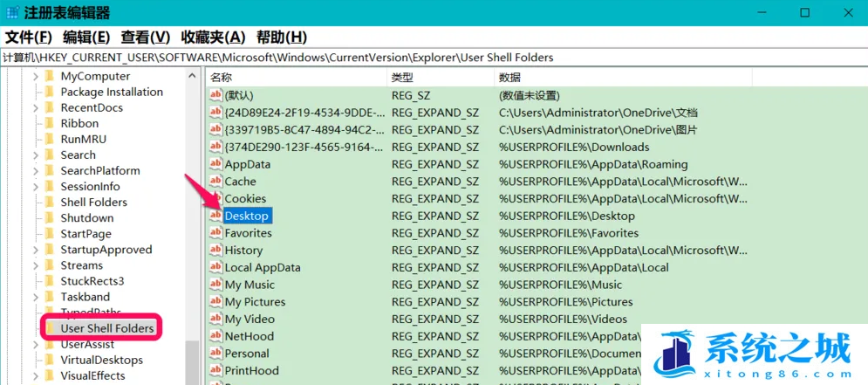868x385 pixels.
Task: Select the Cookies value name
Action: (245, 198)
